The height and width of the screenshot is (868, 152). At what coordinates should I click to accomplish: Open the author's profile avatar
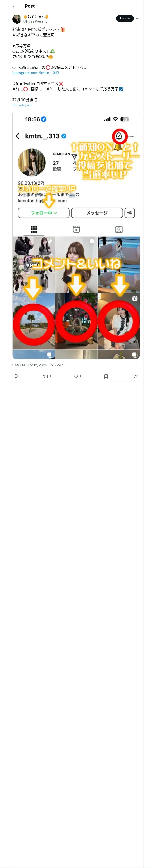[16, 19]
